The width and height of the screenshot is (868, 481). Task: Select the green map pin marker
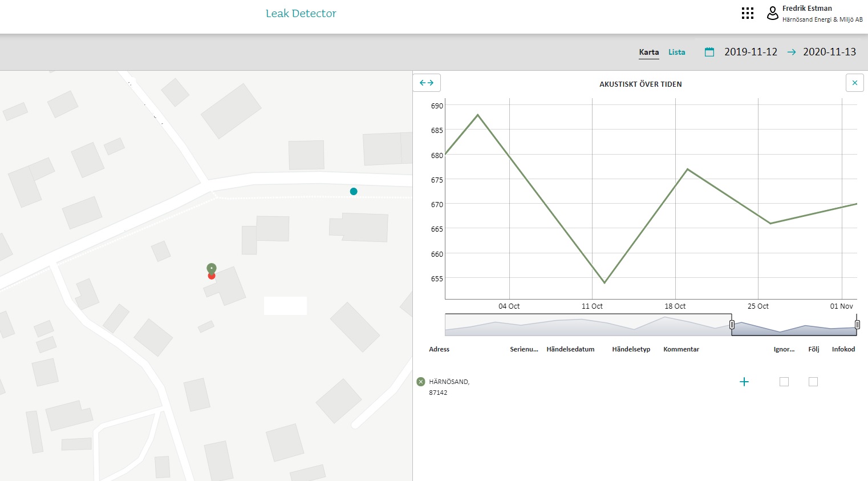[212, 268]
